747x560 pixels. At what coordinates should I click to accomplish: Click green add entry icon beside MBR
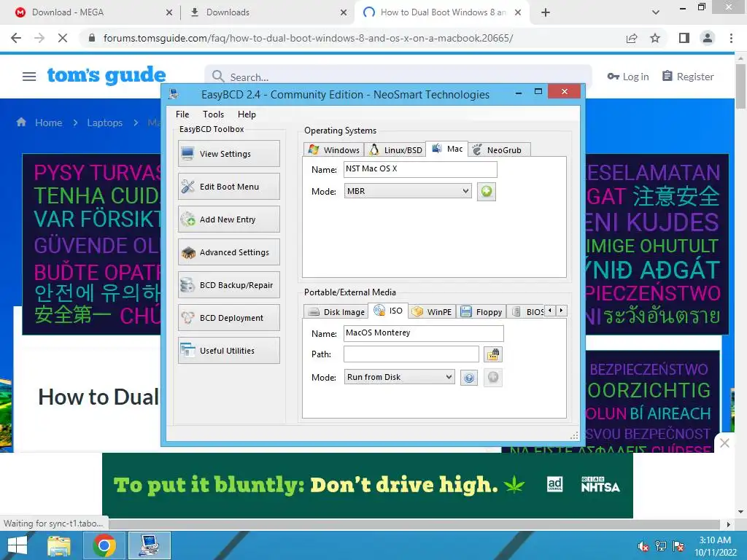[x=487, y=192]
